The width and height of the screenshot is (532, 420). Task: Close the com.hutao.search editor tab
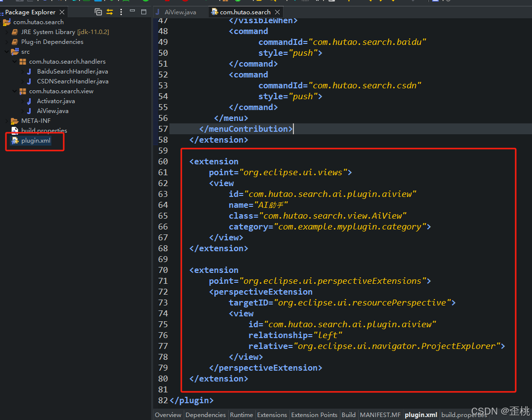tap(277, 12)
